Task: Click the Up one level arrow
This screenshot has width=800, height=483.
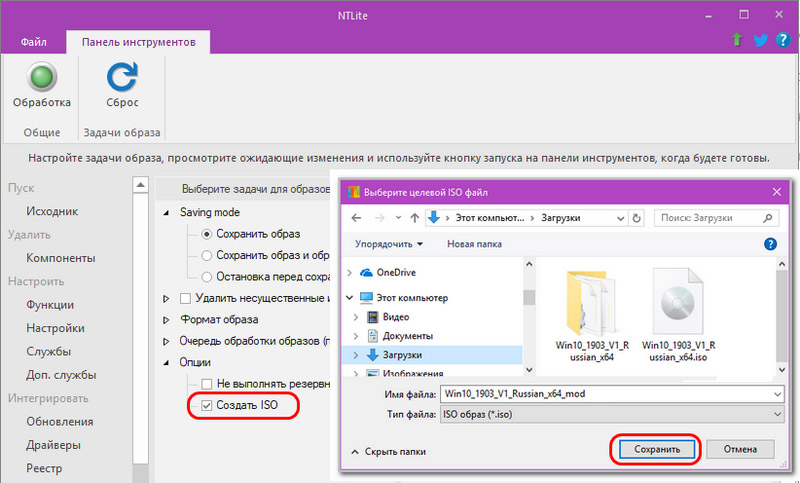Action: coord(415,218)
